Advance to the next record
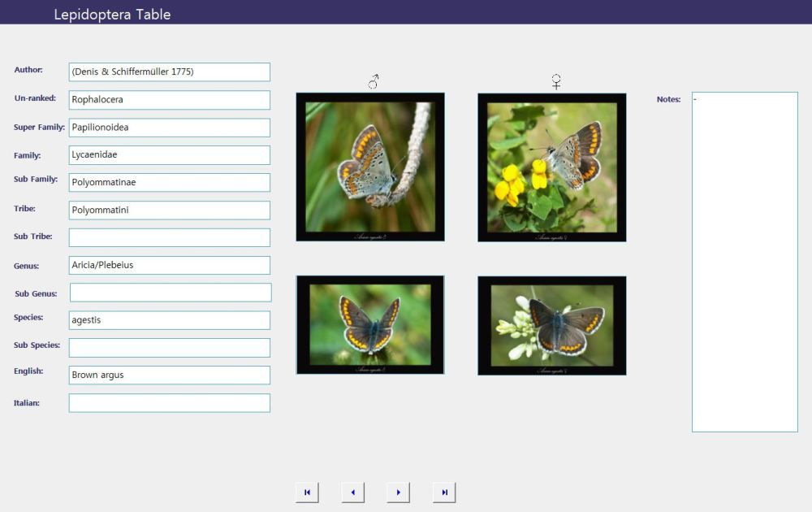 point(398,492)
